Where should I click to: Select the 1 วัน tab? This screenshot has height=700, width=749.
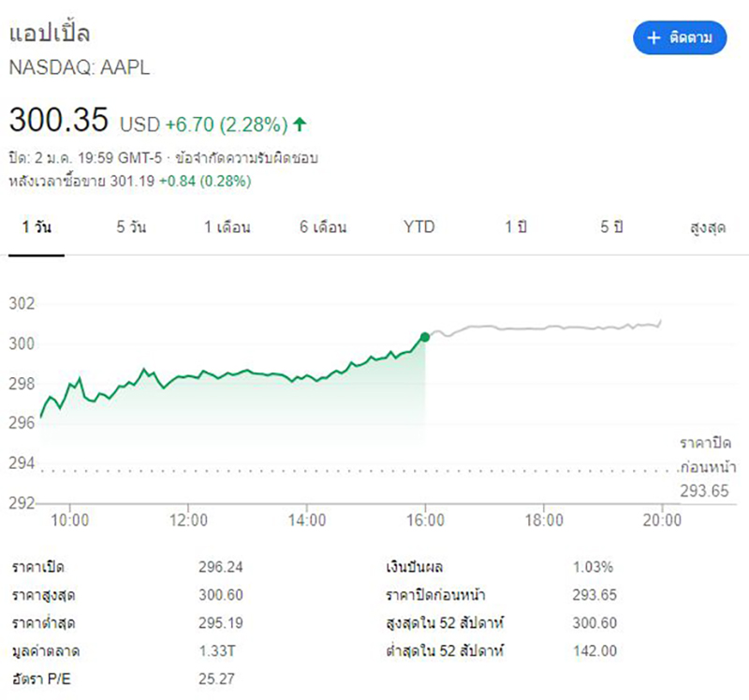(37, 227)
